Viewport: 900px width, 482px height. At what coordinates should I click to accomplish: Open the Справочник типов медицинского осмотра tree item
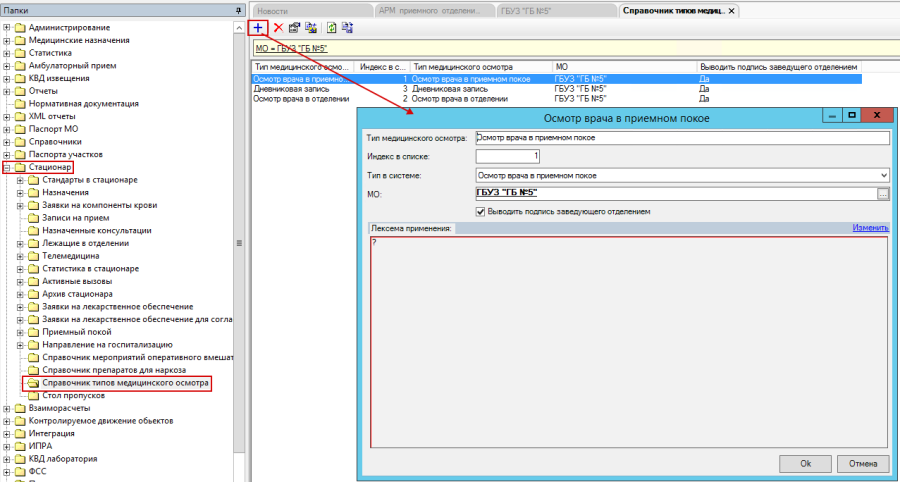click(x=125, y=383)
